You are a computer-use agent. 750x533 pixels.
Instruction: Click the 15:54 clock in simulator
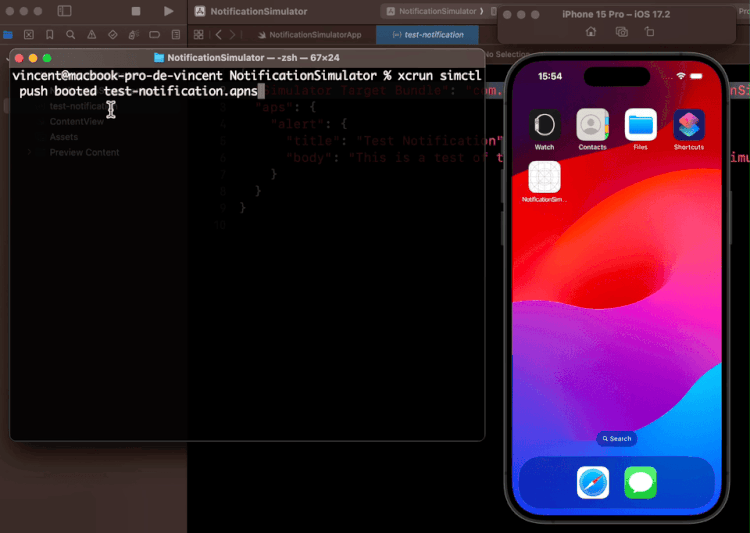tap(550, 76)
